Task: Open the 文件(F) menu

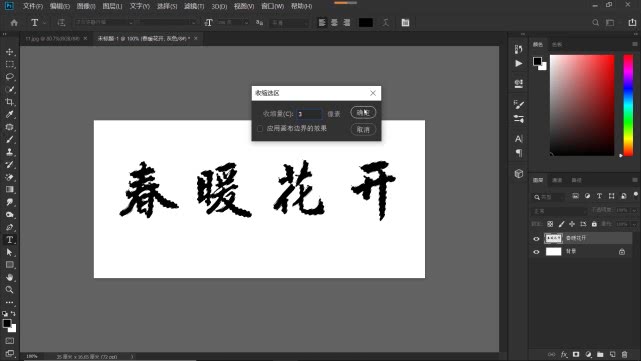Action: tap(33, 6)
